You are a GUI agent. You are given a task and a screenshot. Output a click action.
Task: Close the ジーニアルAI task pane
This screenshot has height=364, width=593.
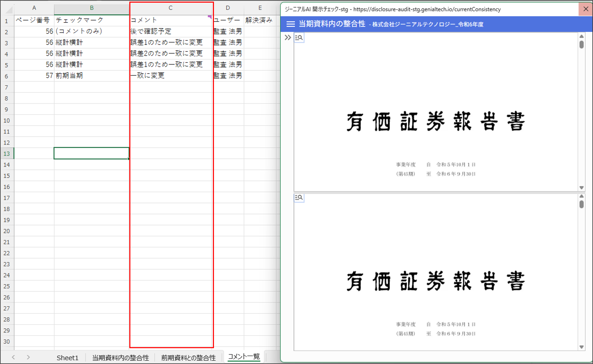[586, 9]
